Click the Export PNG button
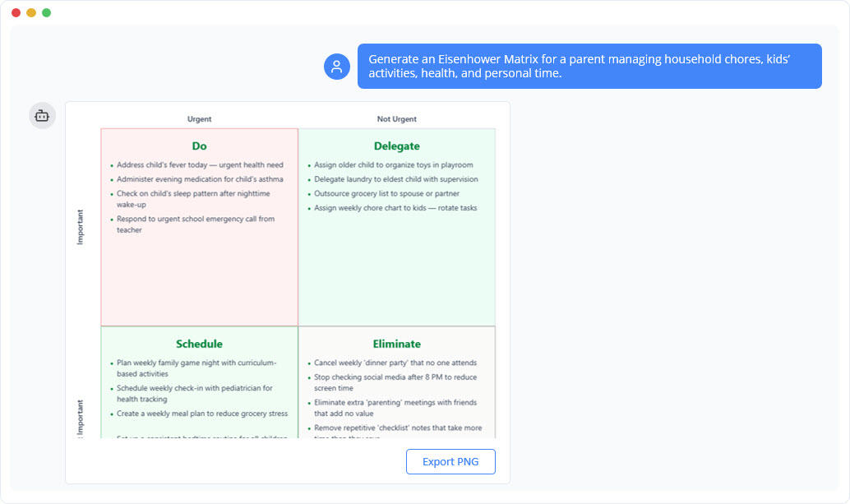This screenshot has width=850, height=504. click(x=450, y=461)
